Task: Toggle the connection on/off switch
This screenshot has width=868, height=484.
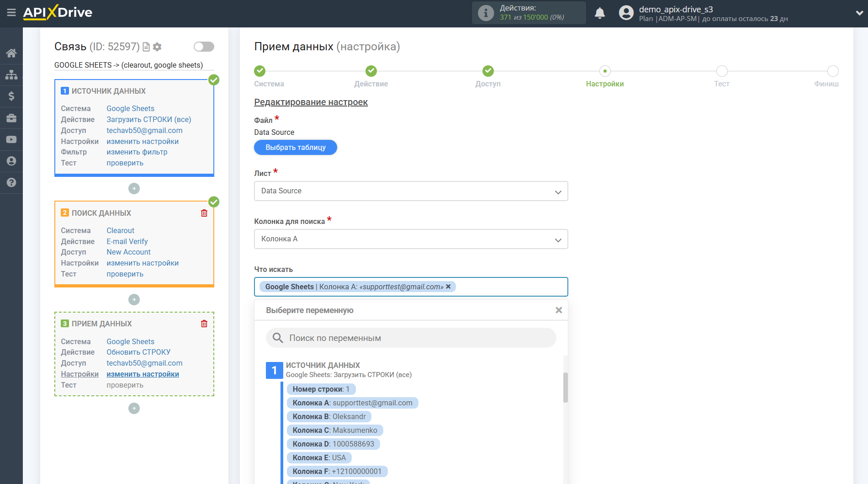Action: [x=204, y=47]
